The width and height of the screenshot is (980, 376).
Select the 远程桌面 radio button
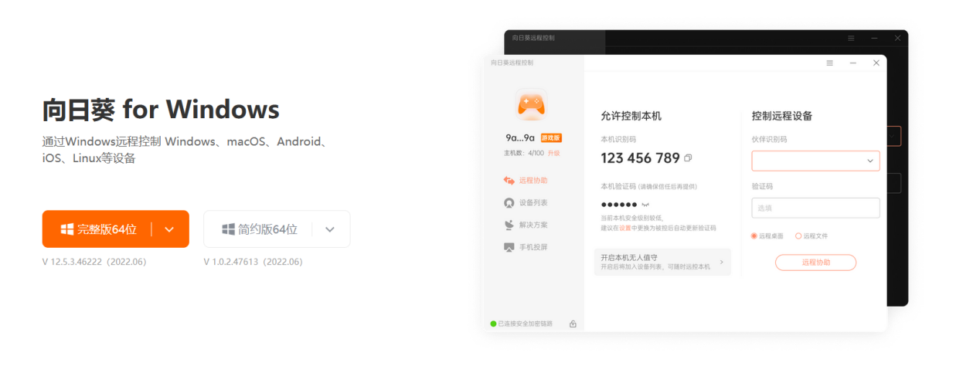[x=754, y=236]
